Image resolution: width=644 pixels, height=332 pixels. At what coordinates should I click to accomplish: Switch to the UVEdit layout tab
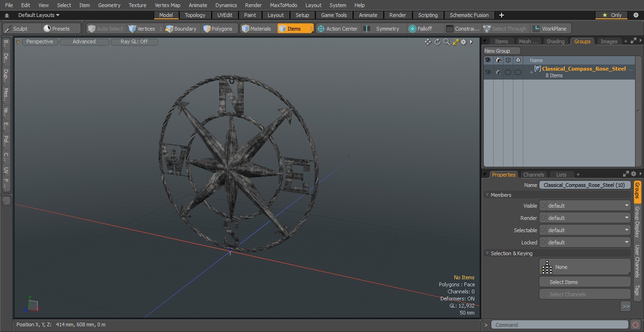pyautogui.click(x=224, y=15)
